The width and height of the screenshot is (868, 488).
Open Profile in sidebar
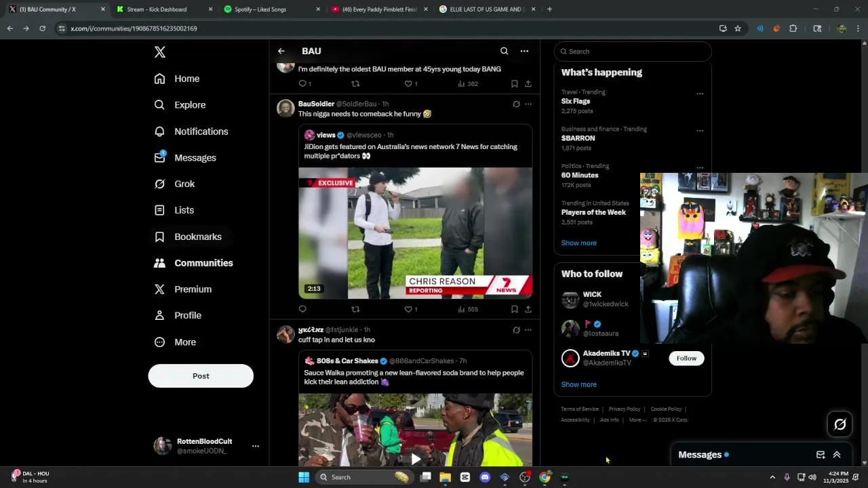(x=178, y=316)
